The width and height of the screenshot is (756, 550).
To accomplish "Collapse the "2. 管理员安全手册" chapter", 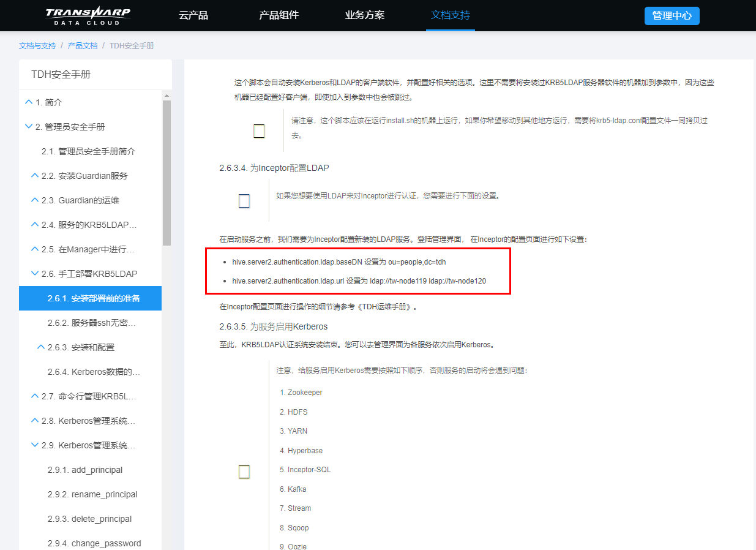I will [x=28, y=126].
